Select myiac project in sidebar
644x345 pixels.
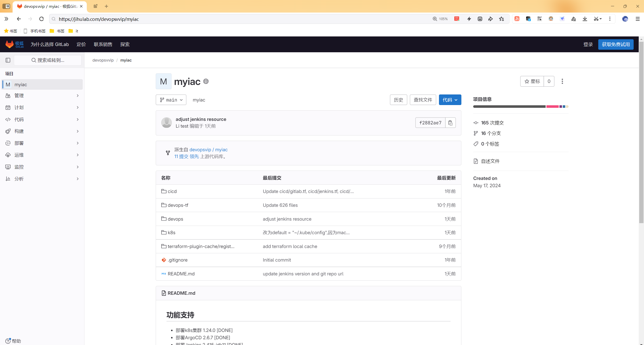(x=42, y=84)
